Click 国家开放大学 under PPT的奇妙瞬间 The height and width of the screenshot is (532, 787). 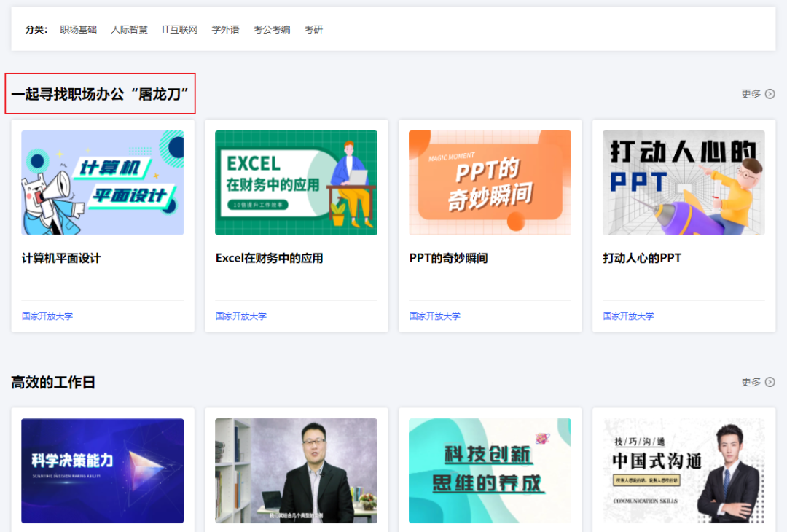pos(434,316)
